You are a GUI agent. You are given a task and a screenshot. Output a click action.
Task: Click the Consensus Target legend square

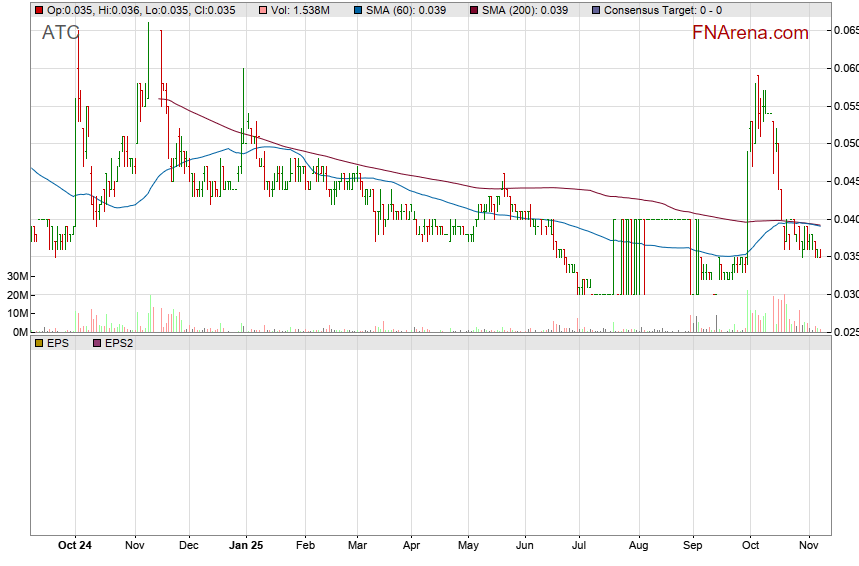(597, 10)
